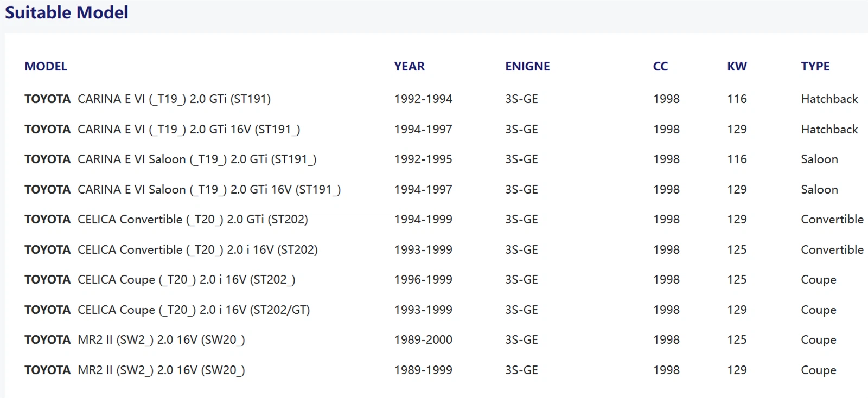The height and width of the screenshot is (398, 868).
Task: Click KW value 129 in Convertible row
Action: coord(737,220)
